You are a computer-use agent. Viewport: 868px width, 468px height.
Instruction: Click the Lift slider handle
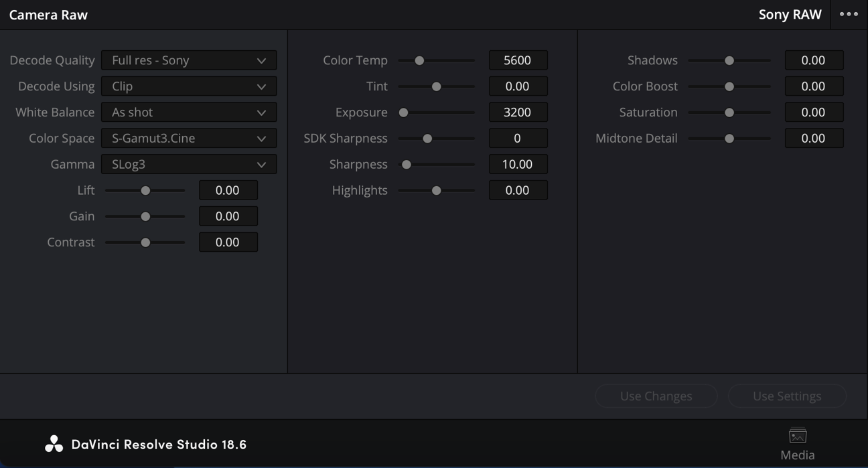(x=145, y=191)
